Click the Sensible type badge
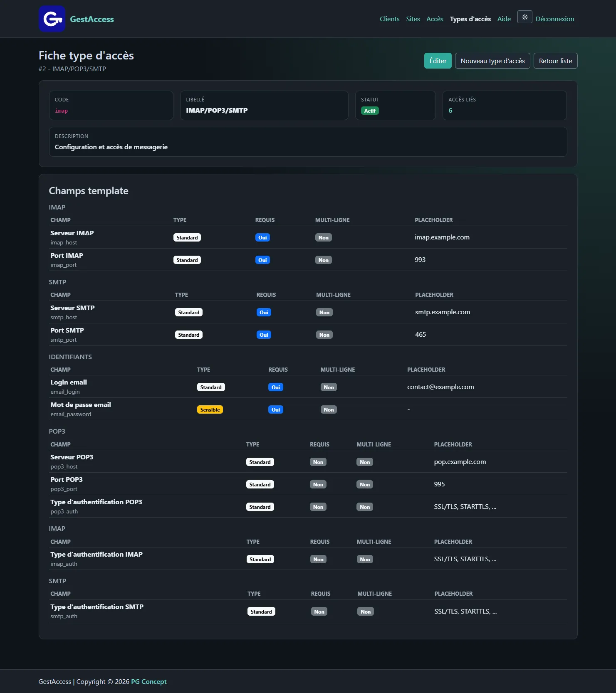This screenshot has height=693, width=616. [x=210, y=409]
